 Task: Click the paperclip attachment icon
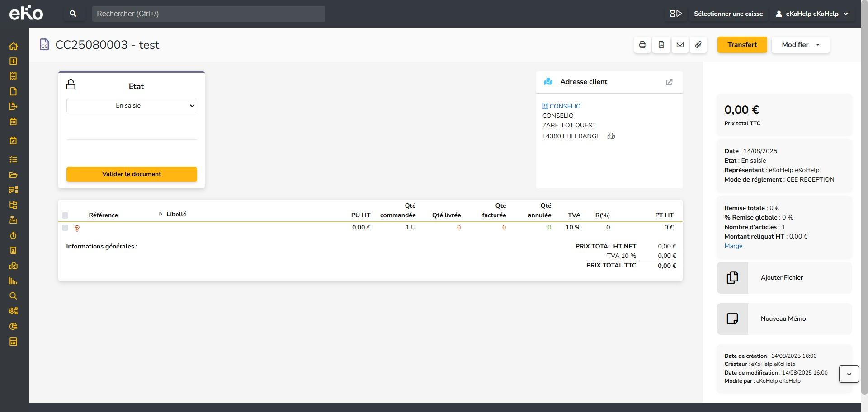[698, 45]
